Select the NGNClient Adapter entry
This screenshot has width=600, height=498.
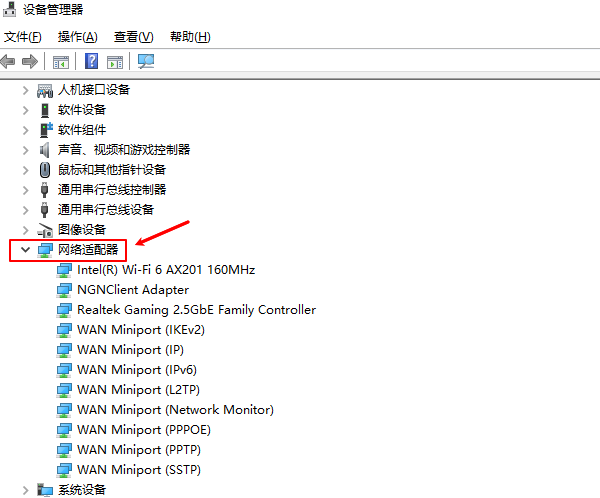click(133, 290)
